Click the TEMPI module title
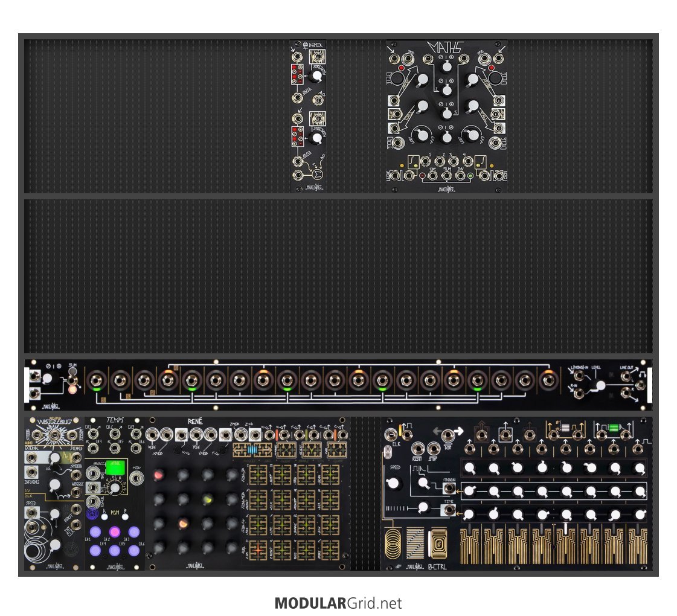The width and height of the screenshot is (677, 616). [x=115, y=420]
